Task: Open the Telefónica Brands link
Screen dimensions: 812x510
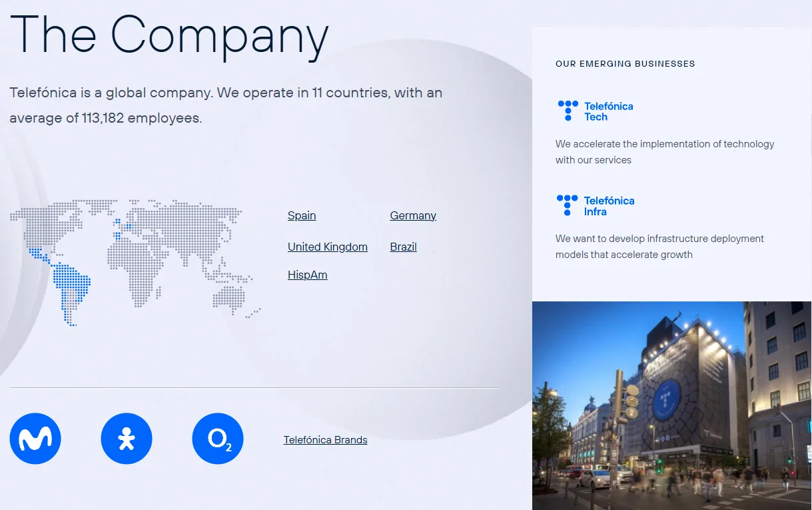Action: coord(325,439)
